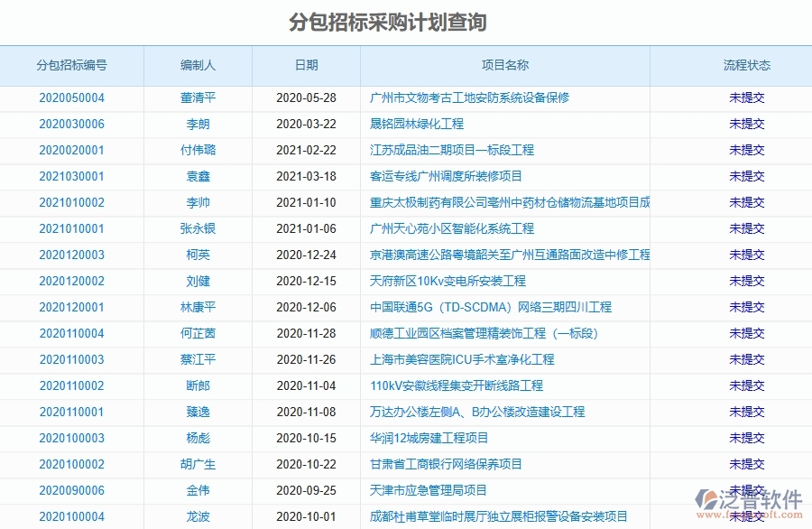Open bid number 2020110004
This screenshot has height=529, width=812.
tap(74, 333)
